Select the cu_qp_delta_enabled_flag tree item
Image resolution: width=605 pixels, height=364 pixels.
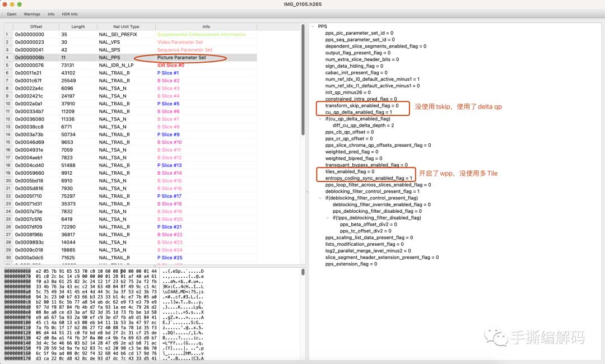pyautogui.click(x=359, y=112)
